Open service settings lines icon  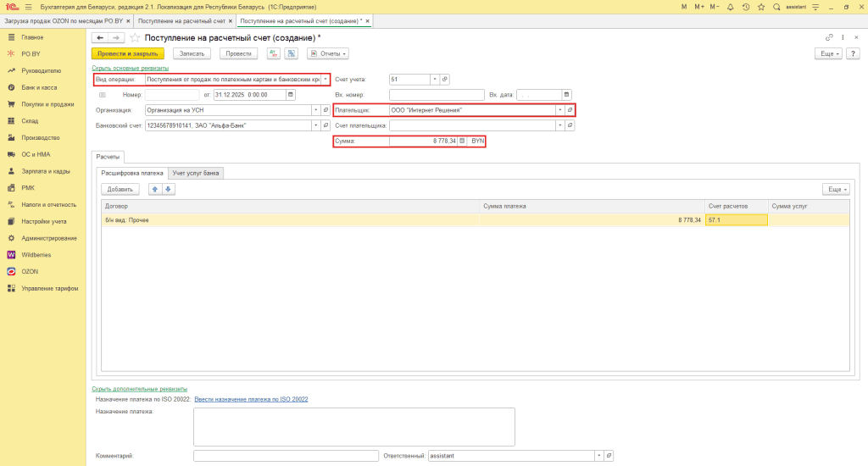(815, 7)
